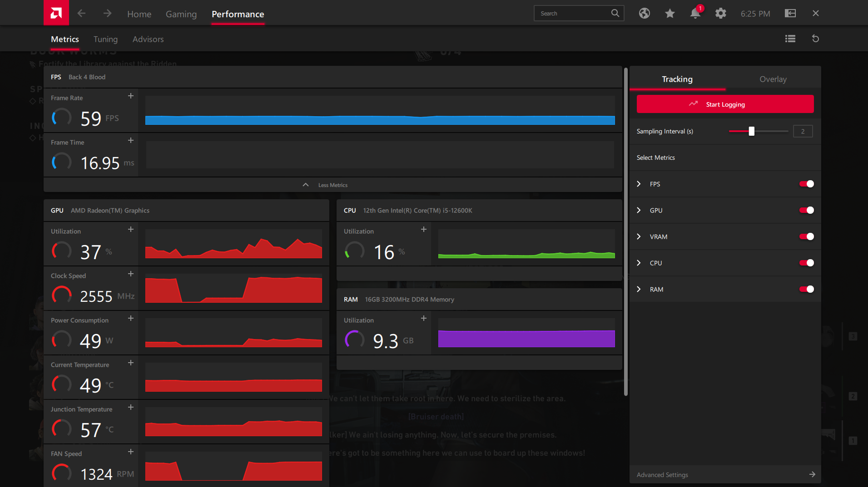The width and height of the screenshot is (868, 487).
Task: Open the web browser globe icon
Action: coord(644,14)
